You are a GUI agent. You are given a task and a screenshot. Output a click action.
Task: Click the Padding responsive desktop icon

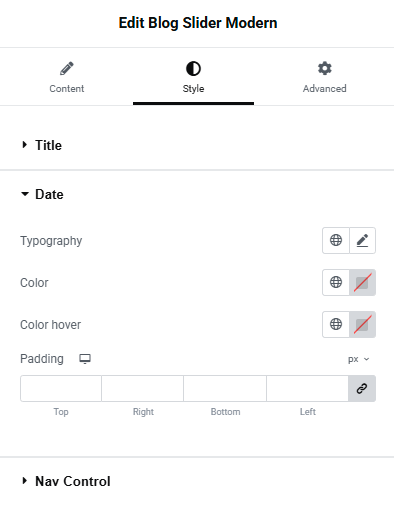[85, 359]
